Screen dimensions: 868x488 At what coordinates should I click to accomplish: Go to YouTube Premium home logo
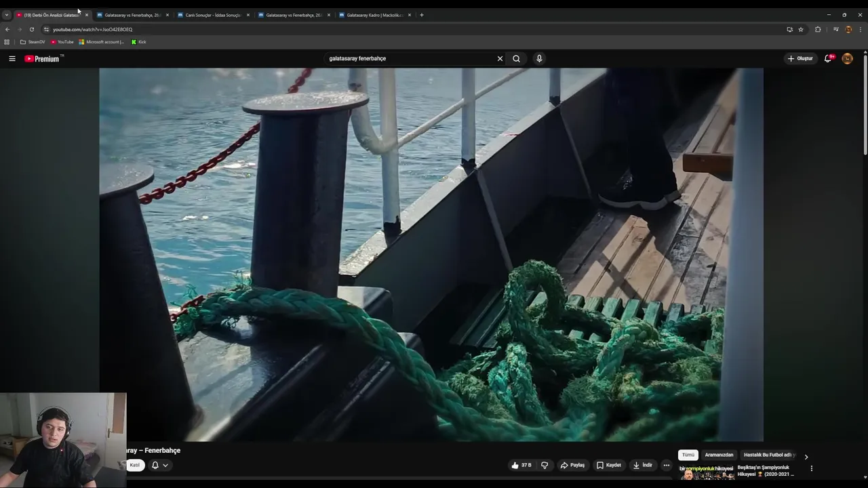pyautogui.click(x=42, y=59)
